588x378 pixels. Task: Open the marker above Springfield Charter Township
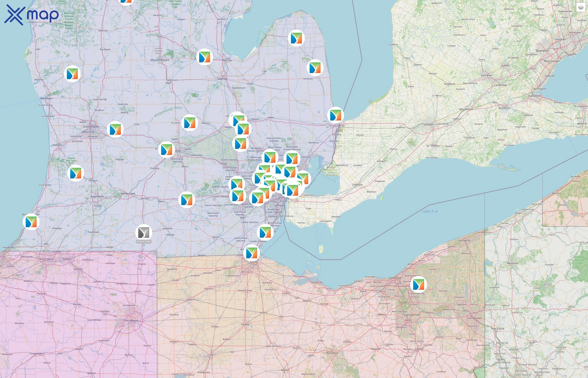[x=240, y=144]
